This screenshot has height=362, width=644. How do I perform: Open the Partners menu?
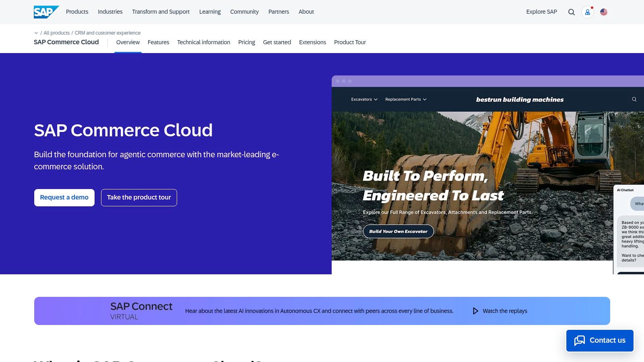[279, 12]
